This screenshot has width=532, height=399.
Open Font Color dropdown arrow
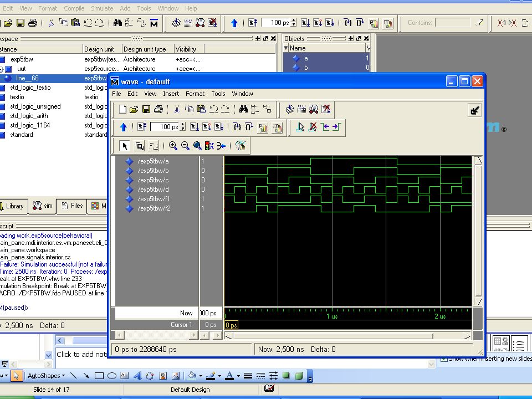click(238, 376)
